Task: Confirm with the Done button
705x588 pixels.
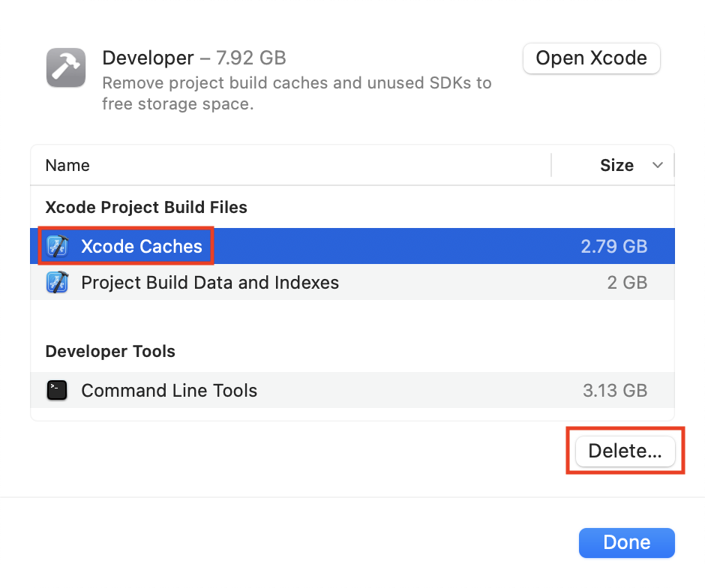Action: click(627, 542)
